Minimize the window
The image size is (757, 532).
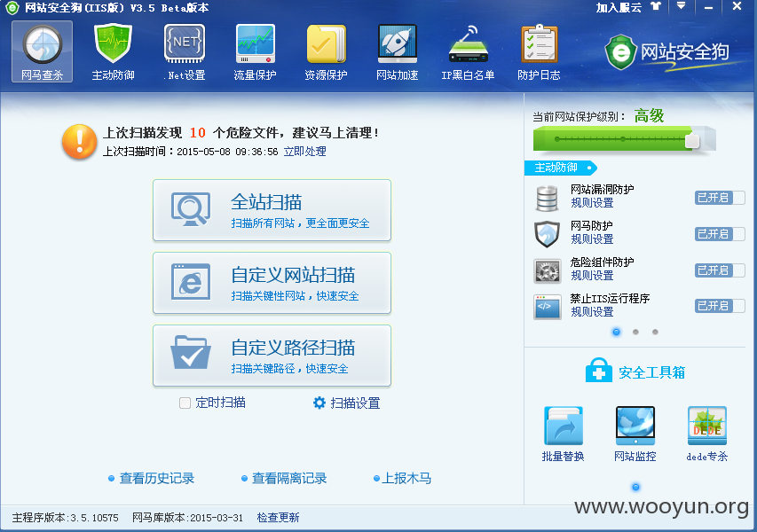708,7
